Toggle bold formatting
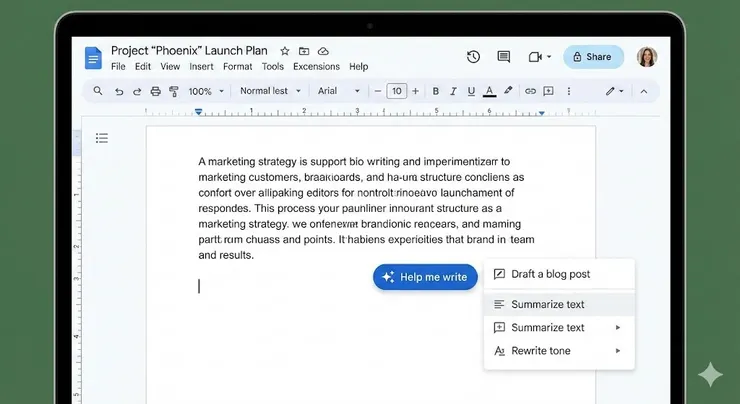The image size is (740, 404). (436, 91)
